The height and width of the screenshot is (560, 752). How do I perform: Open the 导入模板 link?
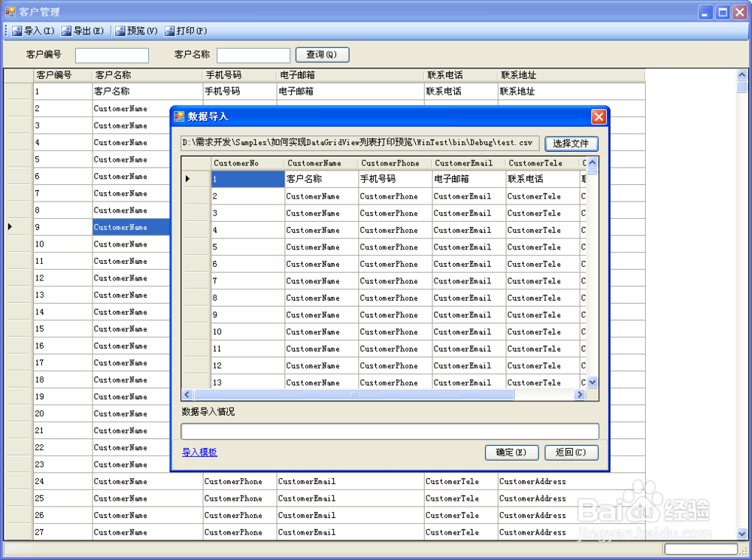point(199,452)
